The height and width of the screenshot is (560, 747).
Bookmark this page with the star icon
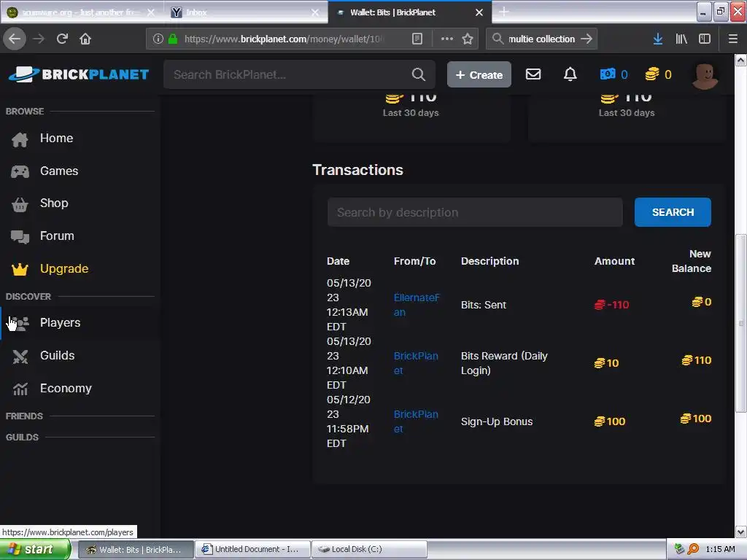click(468, 39)
